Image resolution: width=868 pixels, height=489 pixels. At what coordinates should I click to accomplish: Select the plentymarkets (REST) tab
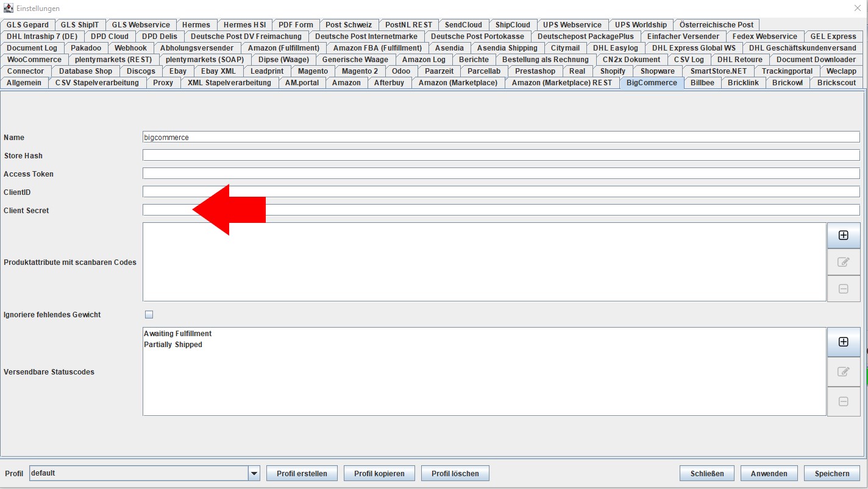[x=113, y=60]
